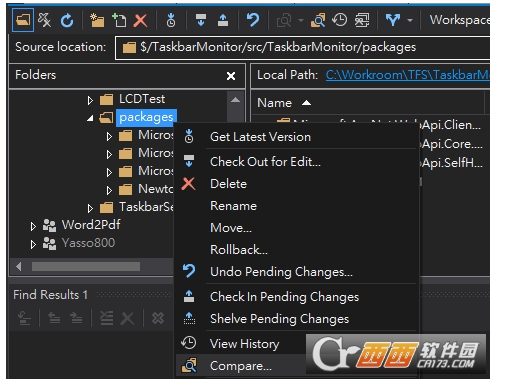Click the Add Items to Folder icon
The width and height of the screenshot is (506, 384).
coord(119,21)
